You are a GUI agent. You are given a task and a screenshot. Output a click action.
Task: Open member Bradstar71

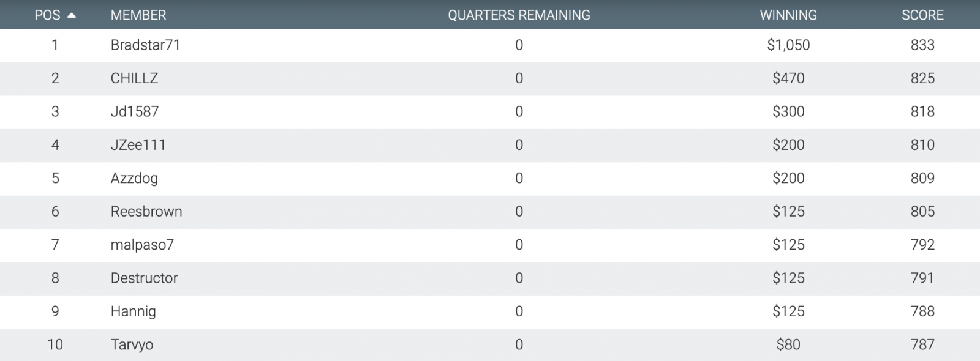click(x=145, y=45)
